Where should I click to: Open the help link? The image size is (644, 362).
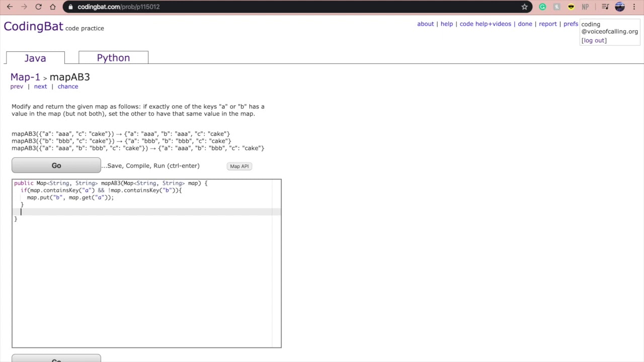point(447,24)
